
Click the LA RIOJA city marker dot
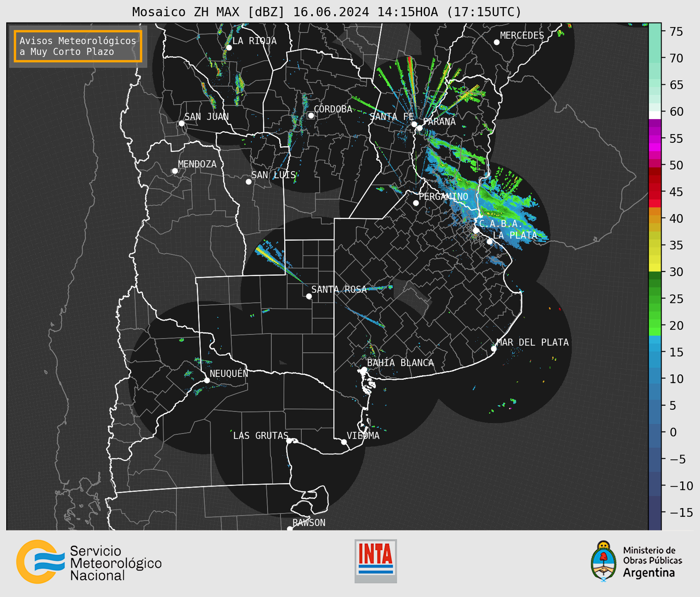[x=229, y=48]
